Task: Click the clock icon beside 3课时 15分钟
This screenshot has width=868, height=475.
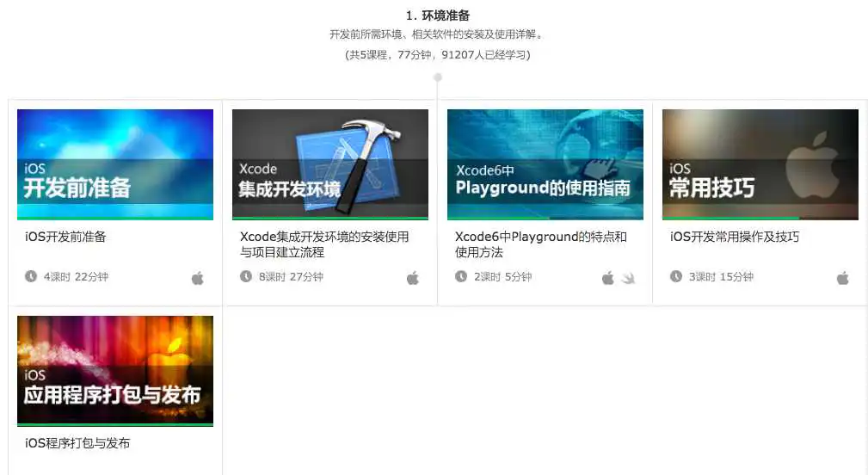Action: pyautogui.click(x=676, y=276)
